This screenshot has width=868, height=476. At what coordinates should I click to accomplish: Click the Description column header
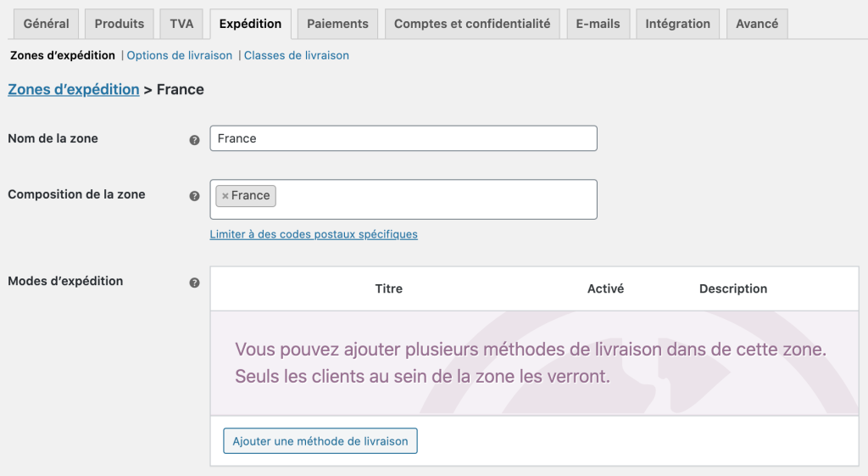click(733, 288)
